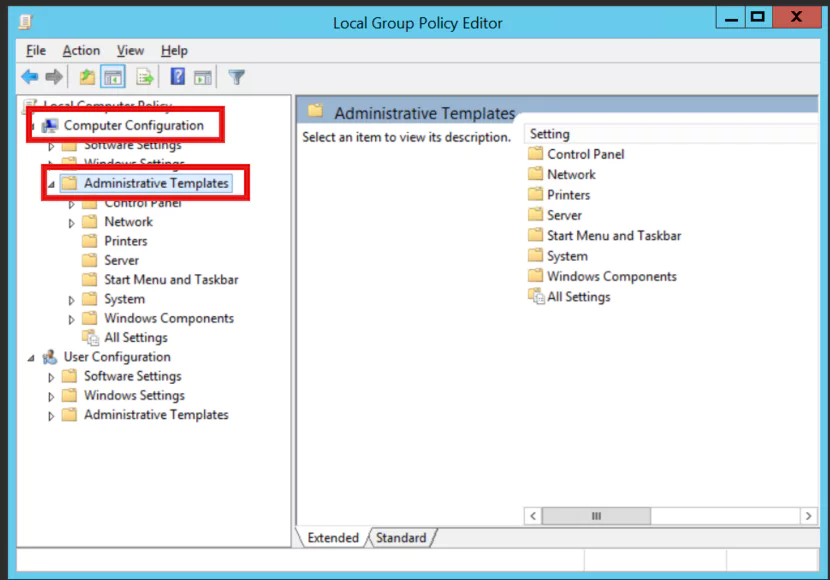The width and height of the screenshot is (830, 580).
Task: Select User Configuration in the tree
Action: point(117,357)
